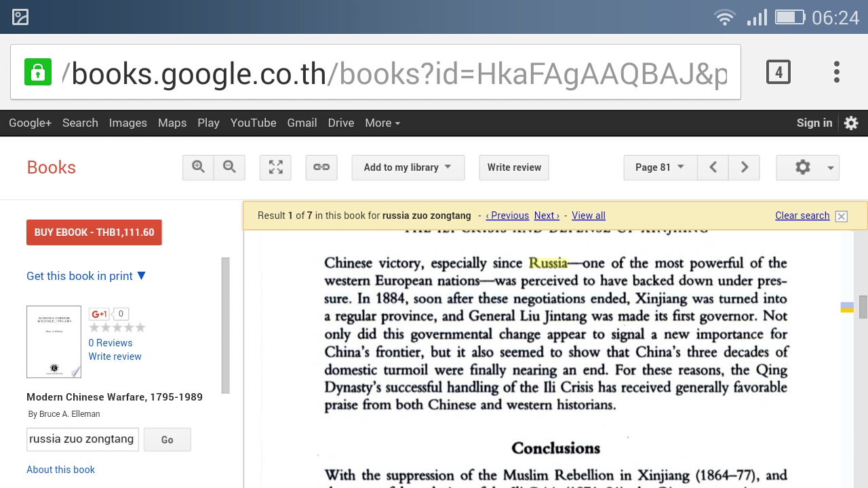Open Search in top bar
Screen dimensions: 868x488
pyautogui.click(x=80, y=123)
